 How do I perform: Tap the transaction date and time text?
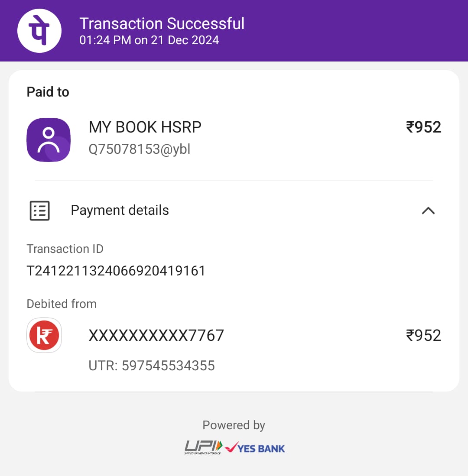point(149,40)
